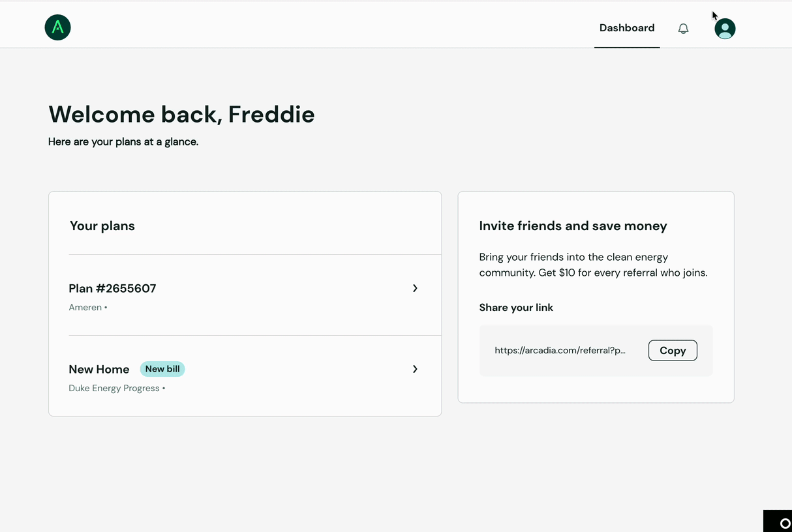The width and height of the screenshot is (792, 532).
Task: Open the New Home plan title
Action: tap(99, 369)
